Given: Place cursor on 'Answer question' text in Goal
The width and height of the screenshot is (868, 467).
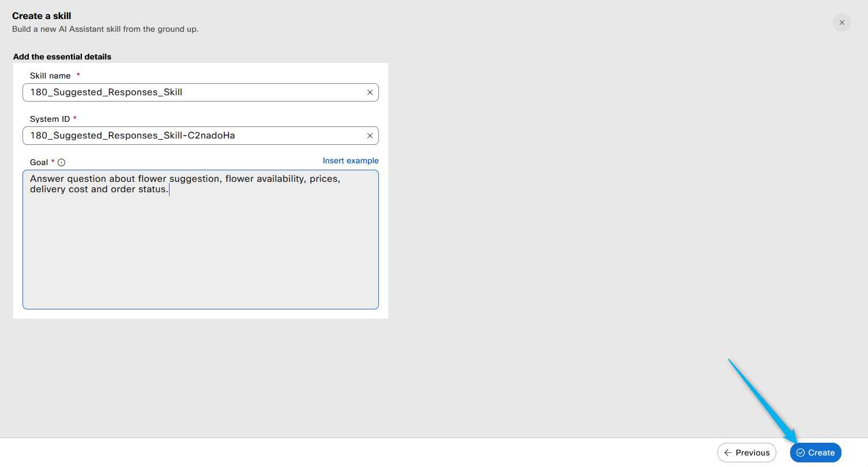Looking at the screenshot, I should [68, 179].
